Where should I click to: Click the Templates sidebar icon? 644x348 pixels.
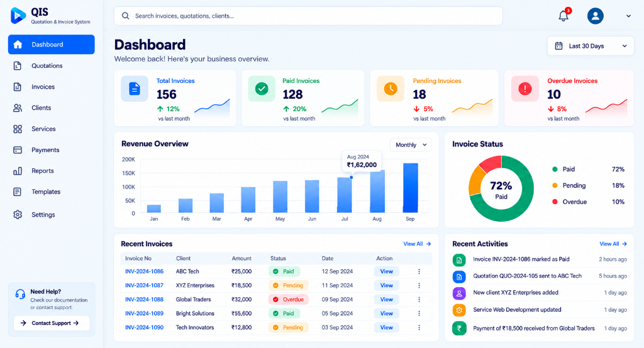click(17, 192)
